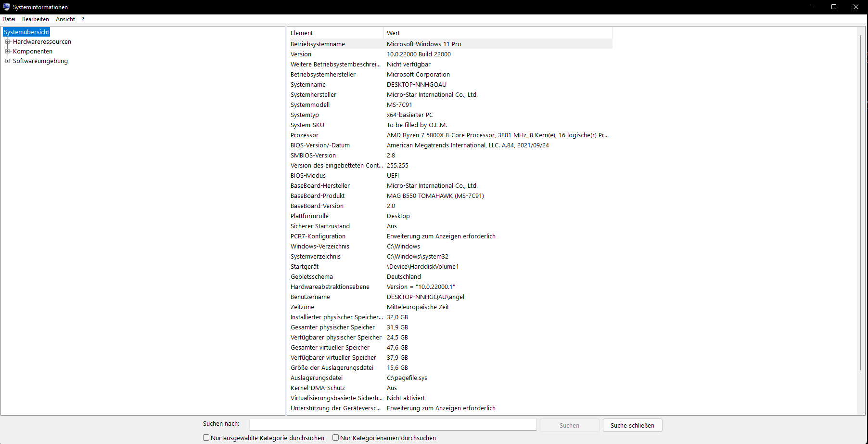Focus the Suchen nach input field

pos(393,424)
